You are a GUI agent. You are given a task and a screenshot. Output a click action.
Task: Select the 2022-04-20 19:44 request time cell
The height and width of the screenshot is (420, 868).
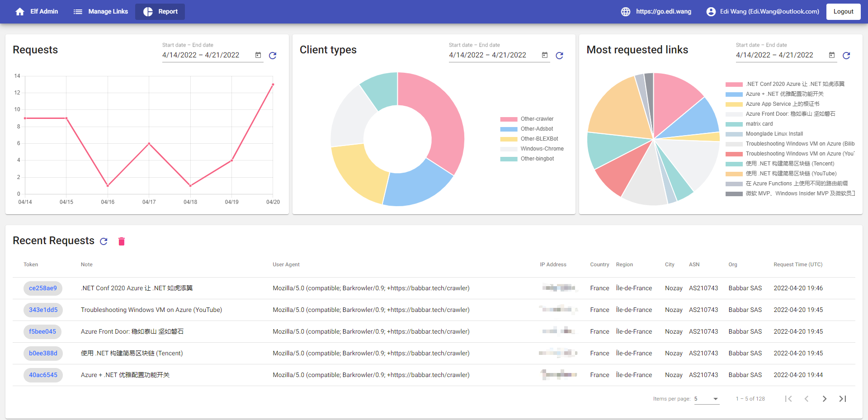pos(798,375)
